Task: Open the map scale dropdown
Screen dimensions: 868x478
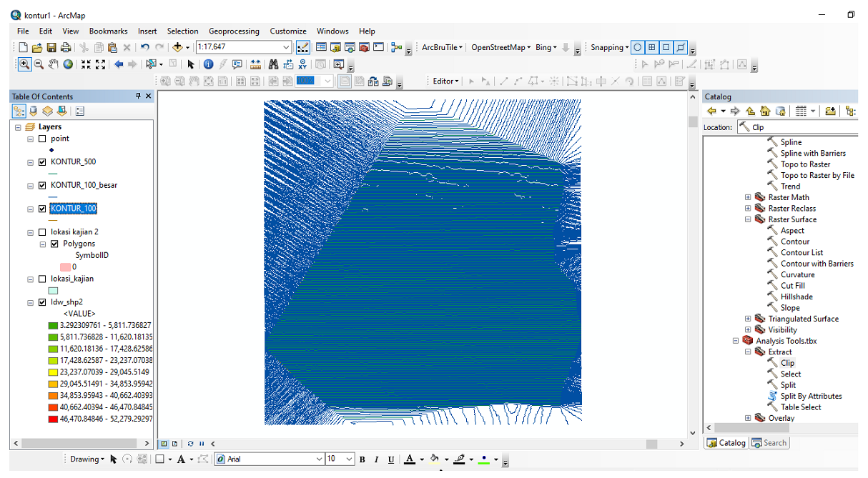Action: pyautogui.click(x=286, y=48)
